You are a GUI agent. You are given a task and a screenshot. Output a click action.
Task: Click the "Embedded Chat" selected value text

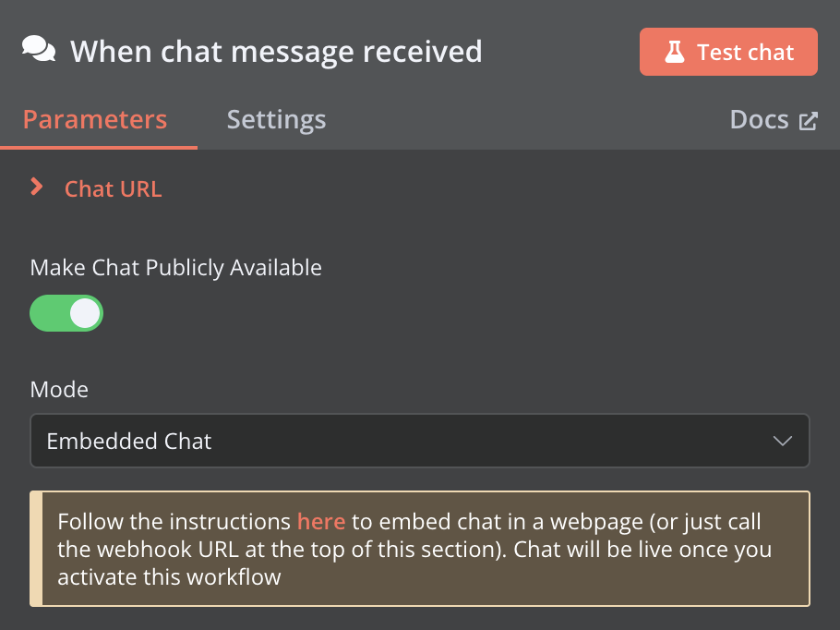click(x=129, y=441)
